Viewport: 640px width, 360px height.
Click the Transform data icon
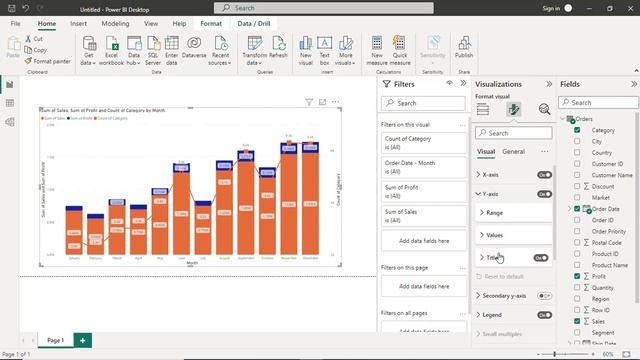tap(255, 43)
